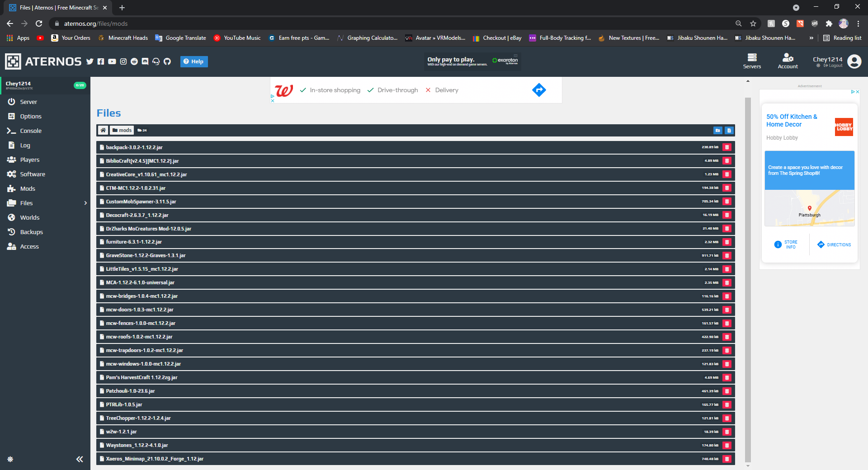Click the create folder button

pyautogui.click(x=718, y=130)
